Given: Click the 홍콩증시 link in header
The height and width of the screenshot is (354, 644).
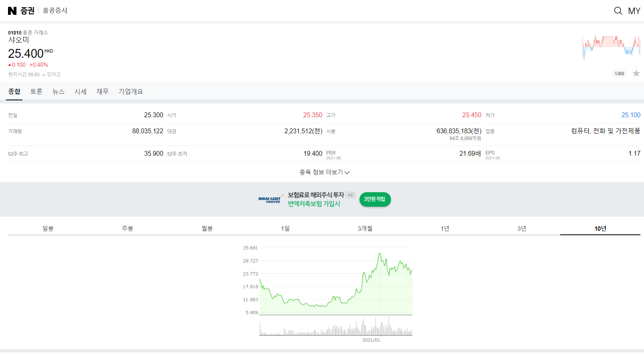Looking at the screenshot, I should coord(55,11).
